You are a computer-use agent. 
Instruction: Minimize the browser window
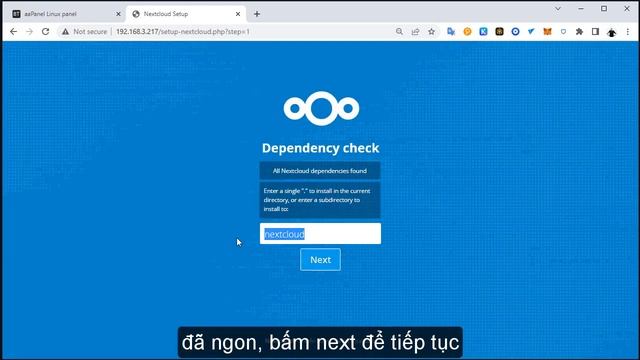[x=581, y=9]
